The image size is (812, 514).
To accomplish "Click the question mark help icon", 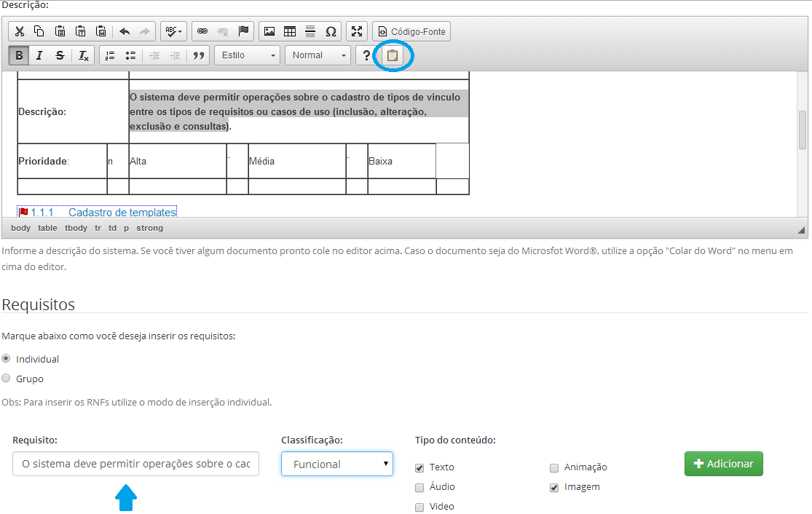I will pos(366,55).
